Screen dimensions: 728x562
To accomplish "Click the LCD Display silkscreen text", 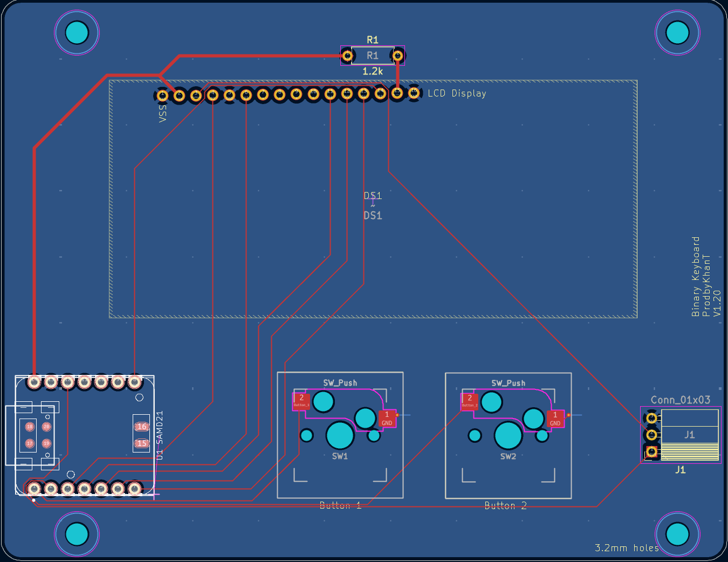I will [x=457, y=93].
